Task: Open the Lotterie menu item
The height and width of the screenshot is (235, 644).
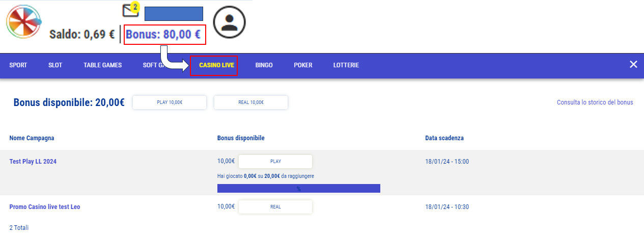Action: pyautogui.click(x=346, y=65)
